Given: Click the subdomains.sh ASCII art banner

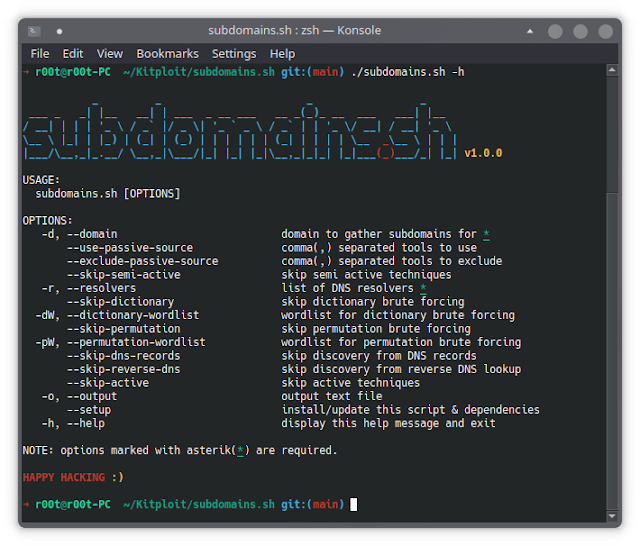Looking at the screenshot, I should tap(240, 131).
